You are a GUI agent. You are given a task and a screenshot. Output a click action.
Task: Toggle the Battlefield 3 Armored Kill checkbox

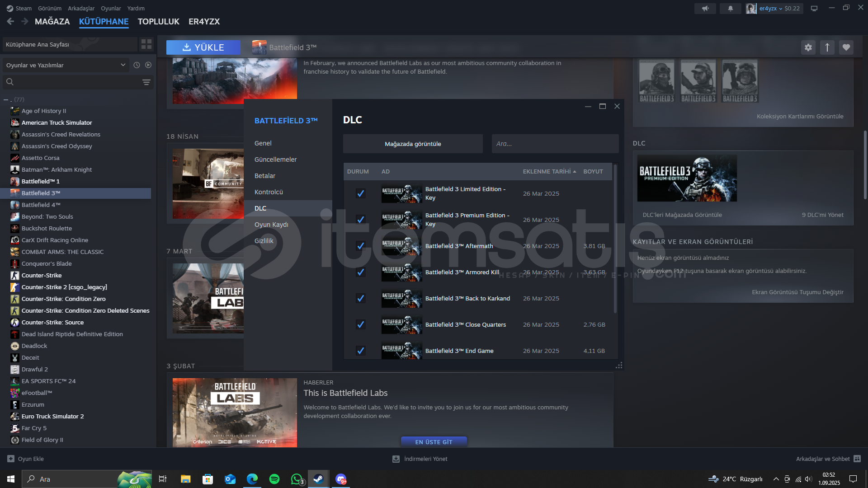[x=360, y=272]
